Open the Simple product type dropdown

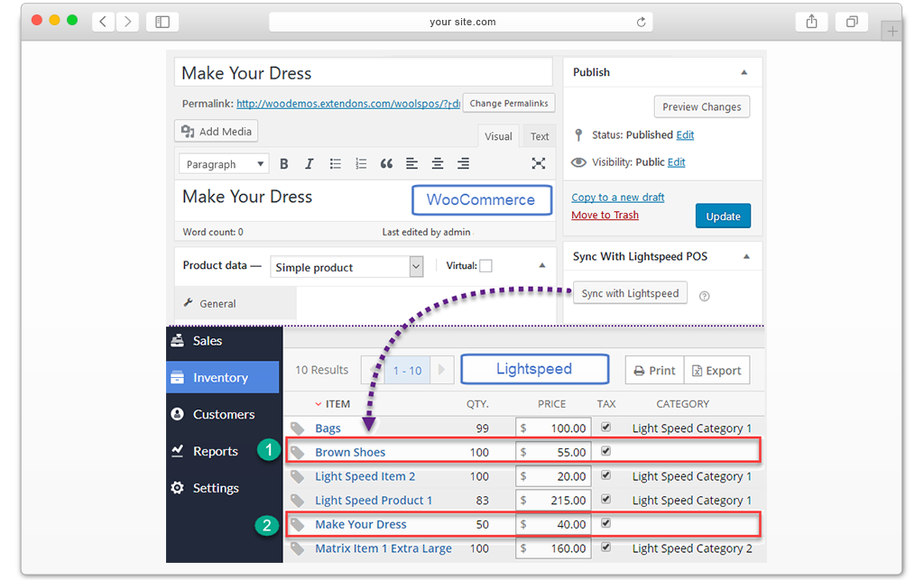[x=346, y=267]
